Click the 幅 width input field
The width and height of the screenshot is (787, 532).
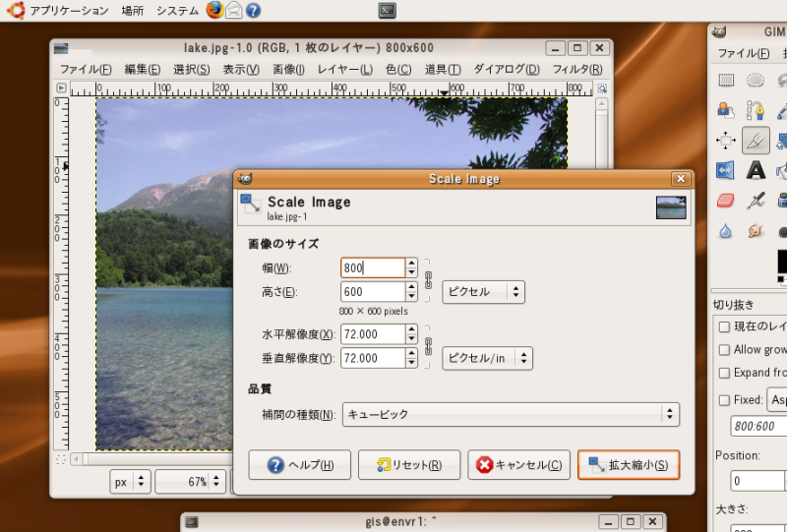(x=372, y=267)
